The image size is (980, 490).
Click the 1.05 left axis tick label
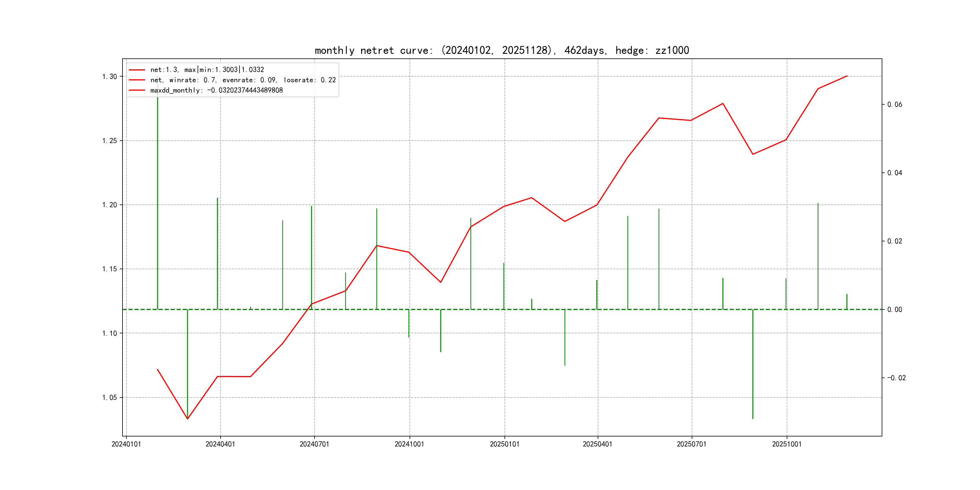pyautogui.click(x=109, y=397)
